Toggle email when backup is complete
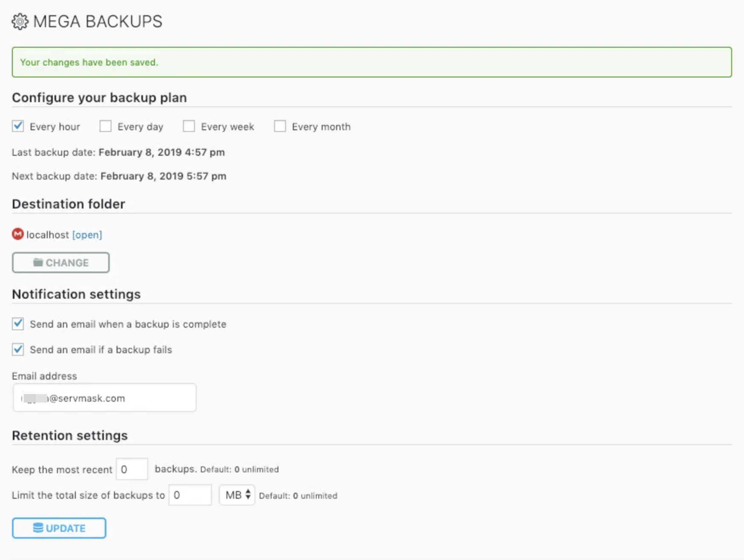 coord(18,324)
